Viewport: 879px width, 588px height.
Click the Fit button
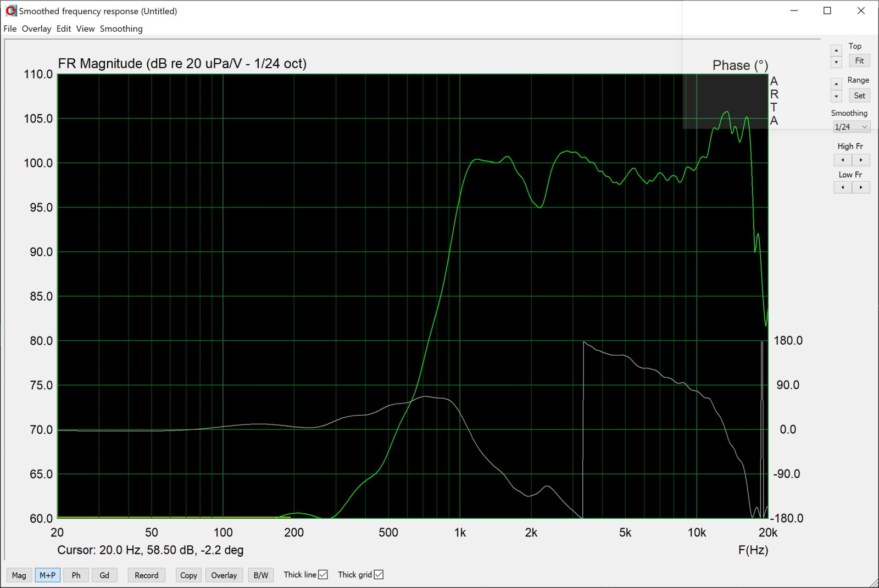pos(859,61)
